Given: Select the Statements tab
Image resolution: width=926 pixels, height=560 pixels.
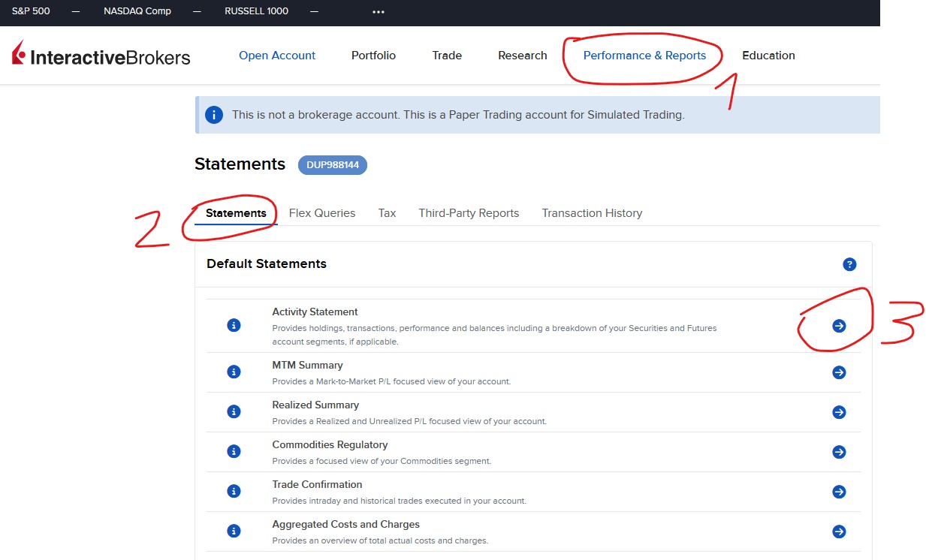Looking at the screenshot, I should tap(236, 213).
